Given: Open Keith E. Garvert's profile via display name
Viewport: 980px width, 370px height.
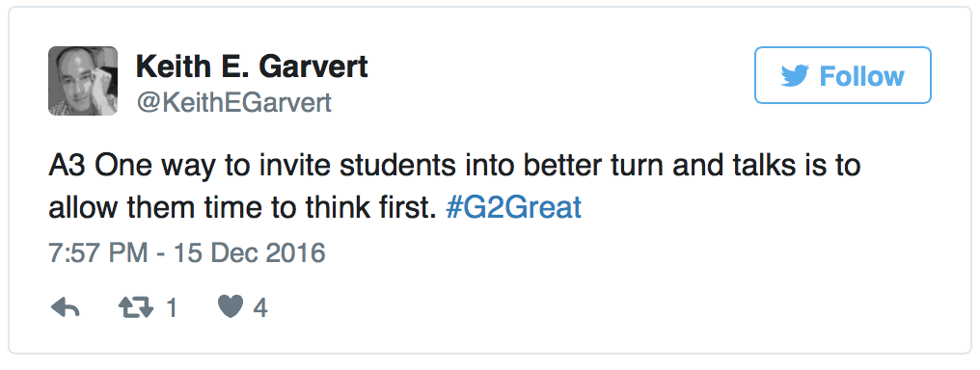Looking at the screenshot, I should coord(252,66).
